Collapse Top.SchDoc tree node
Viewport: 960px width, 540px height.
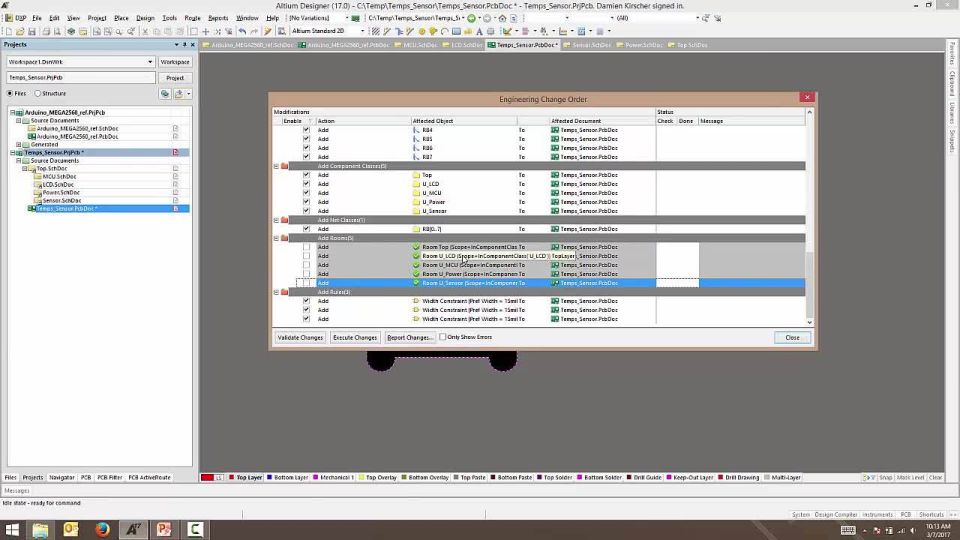point(24,168)
